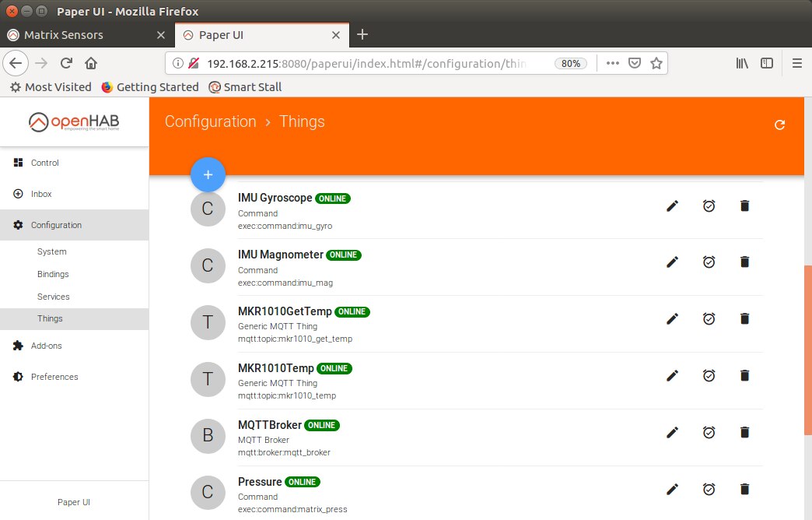The width and height of the screenshot is (812, 520).
Task: Open the IMU Gyroscope clock icon
Action: [x=709, y=206]
